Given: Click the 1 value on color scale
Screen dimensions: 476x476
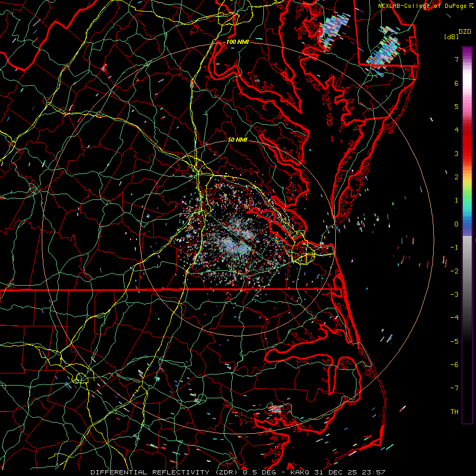Looking at the screenshot, I should 456,200.
